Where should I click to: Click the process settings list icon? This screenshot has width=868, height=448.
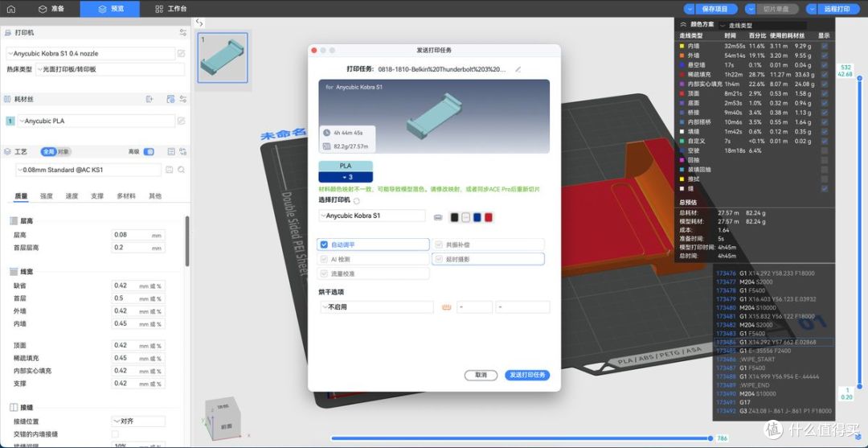171,152
